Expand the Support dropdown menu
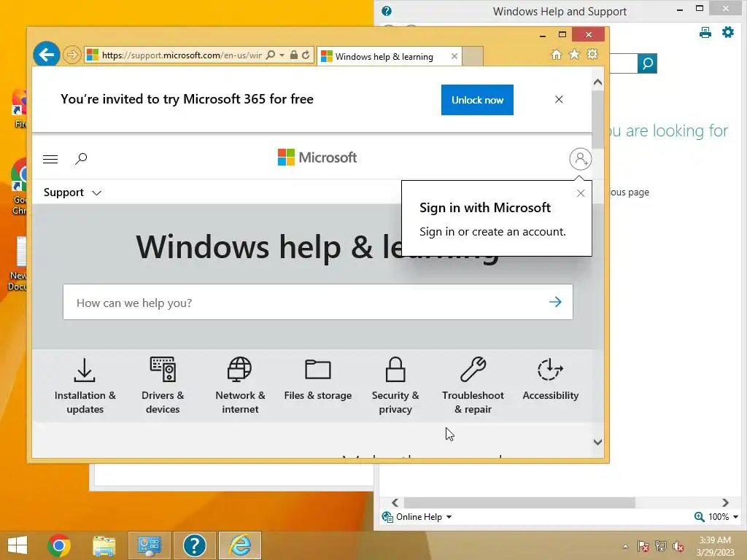747x560 pixels. pos(72,192)
